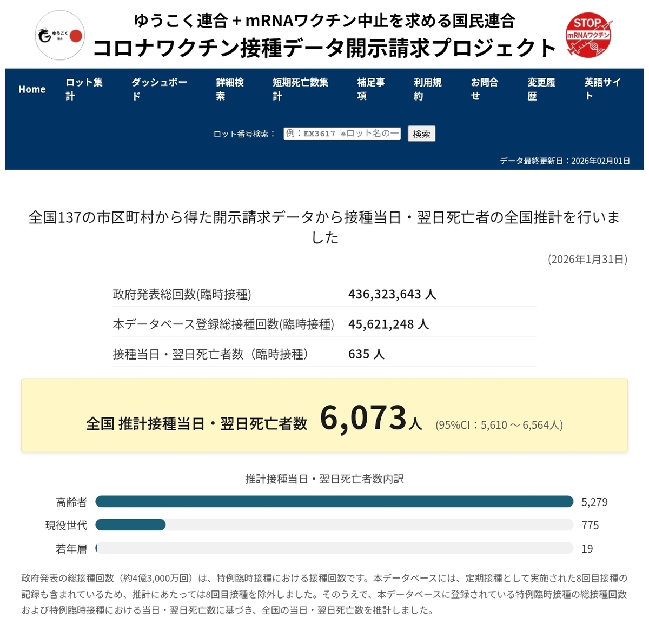
Task: Open the お問合せ contact page
Action: coord(484,89)
